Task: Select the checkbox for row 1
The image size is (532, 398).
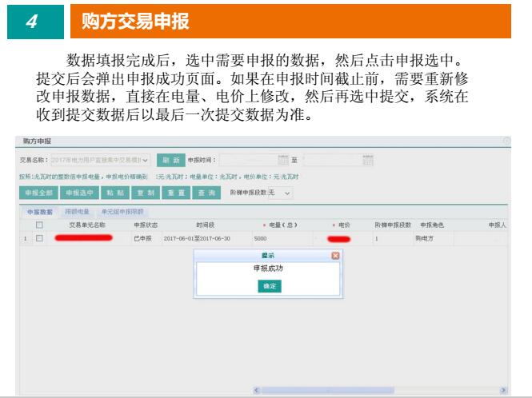Action: 39,238
